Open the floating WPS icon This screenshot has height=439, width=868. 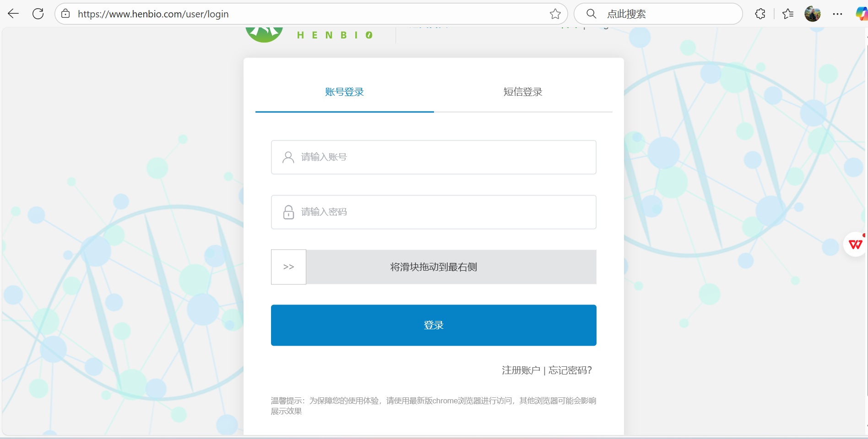[855, 243]
